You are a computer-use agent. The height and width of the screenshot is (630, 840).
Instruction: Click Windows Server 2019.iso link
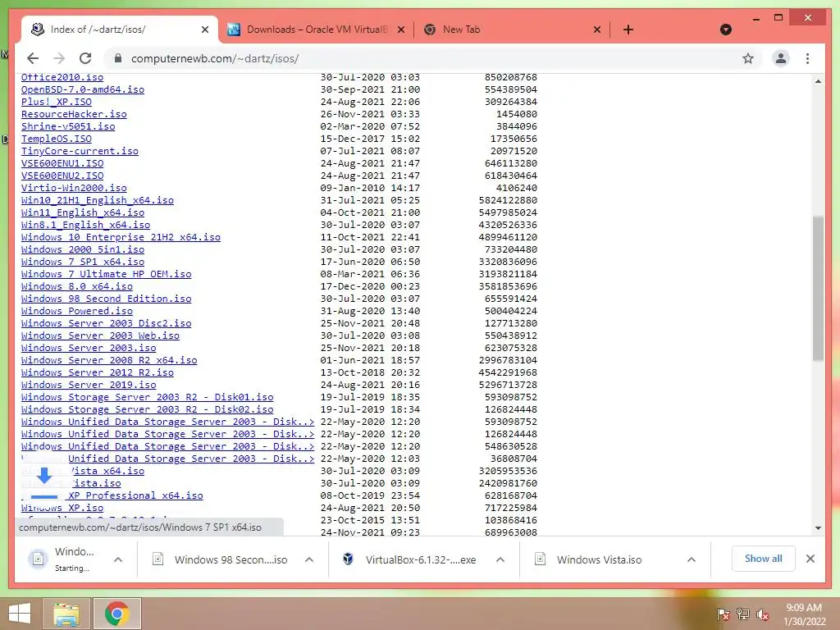(89, 386)
